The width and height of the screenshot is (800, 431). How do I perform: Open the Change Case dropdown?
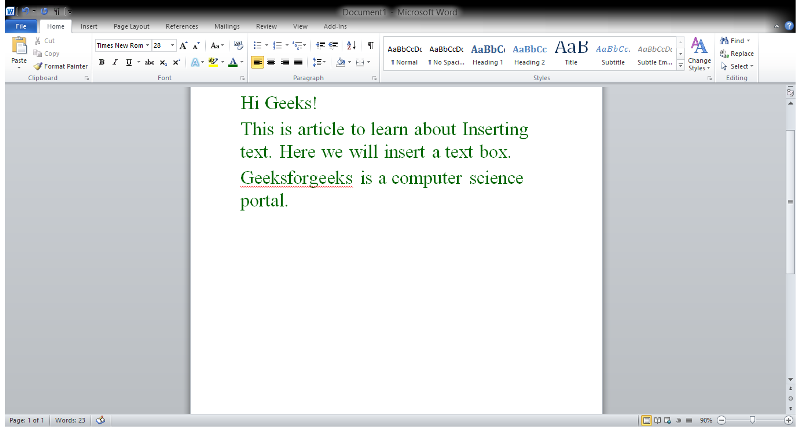click(217, 45)
